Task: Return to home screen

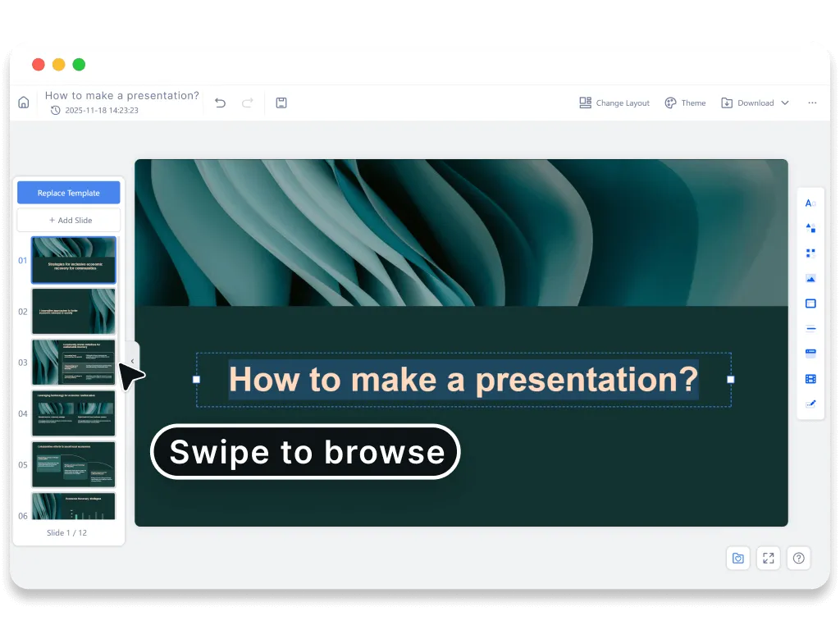Action: [23, 102]
